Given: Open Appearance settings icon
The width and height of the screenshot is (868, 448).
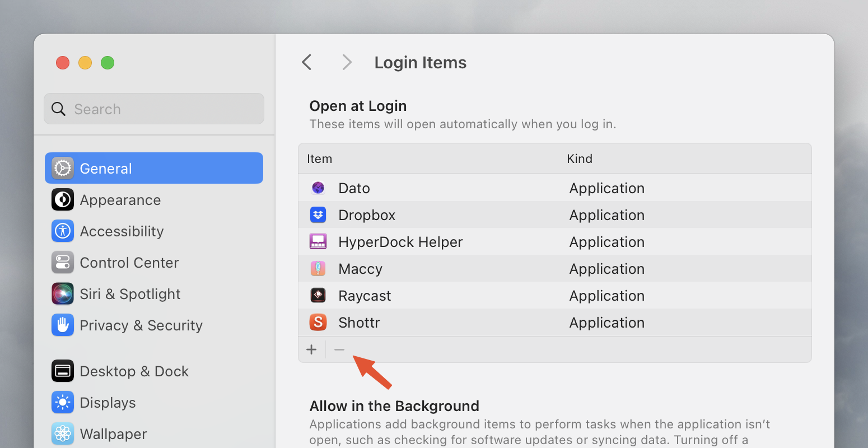Looking at the screenshot, I should (x=63, y=200).
